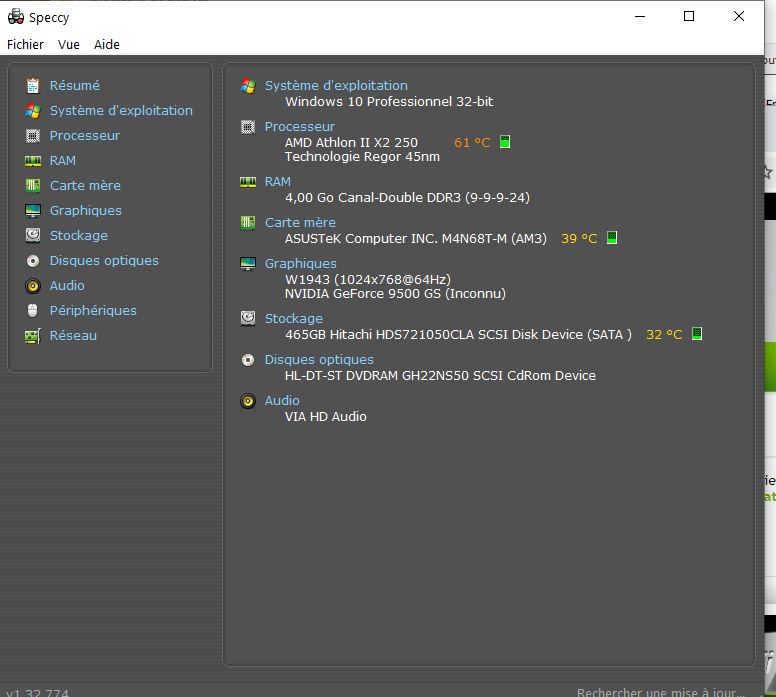
Task: Click W1943 (1024x768@64Hz) monitor text
Action: coord(368,279)
